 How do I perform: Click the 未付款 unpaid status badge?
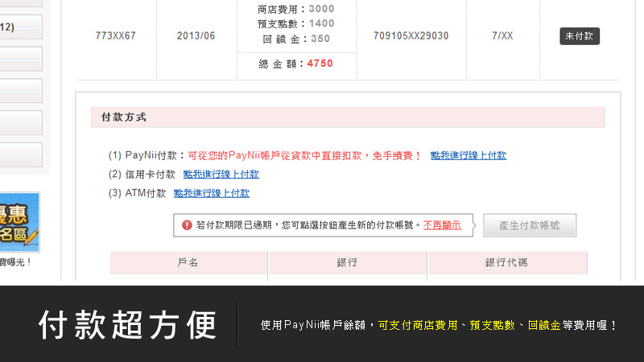[580, 36]
